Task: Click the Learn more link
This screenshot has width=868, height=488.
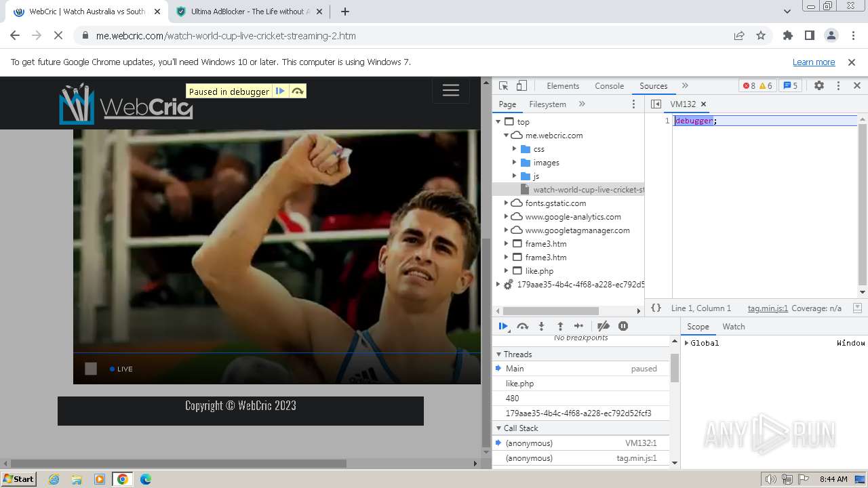Action: [814, 62]
